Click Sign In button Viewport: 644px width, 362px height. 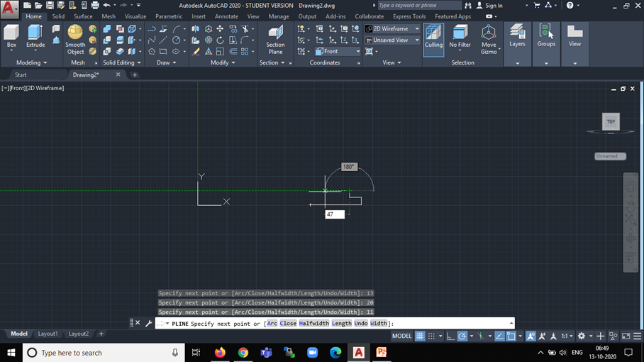[489, 6]
